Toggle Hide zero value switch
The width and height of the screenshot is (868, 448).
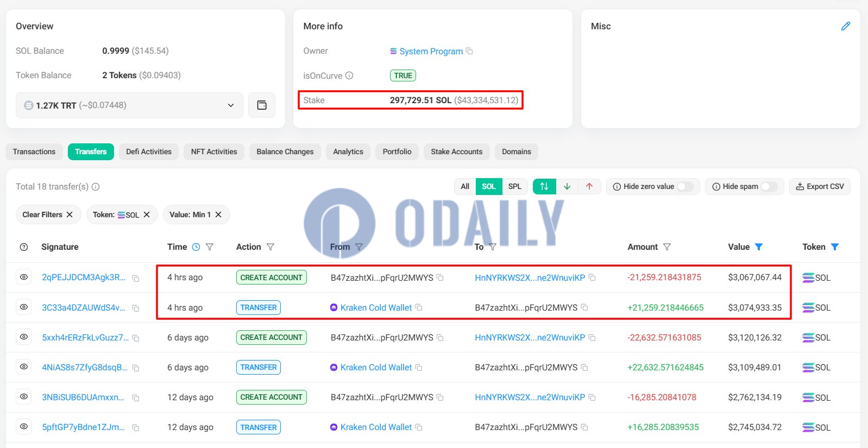685,186
